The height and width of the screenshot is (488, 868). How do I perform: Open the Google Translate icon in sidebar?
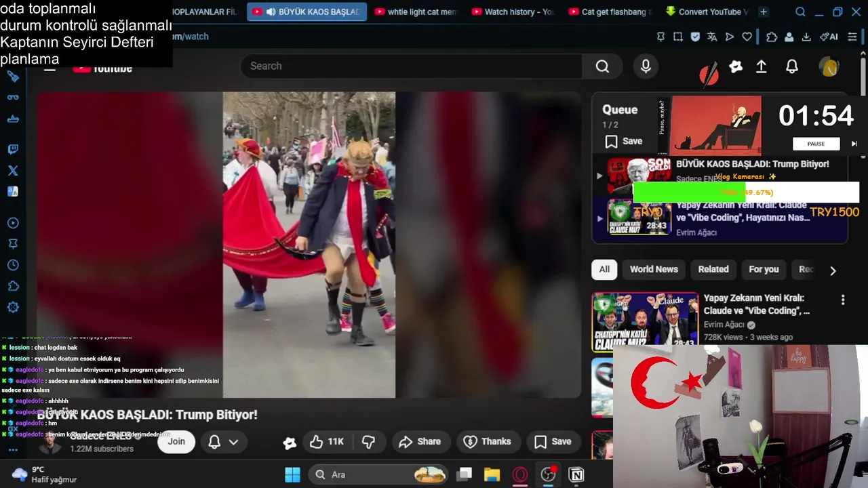point(13,192)
